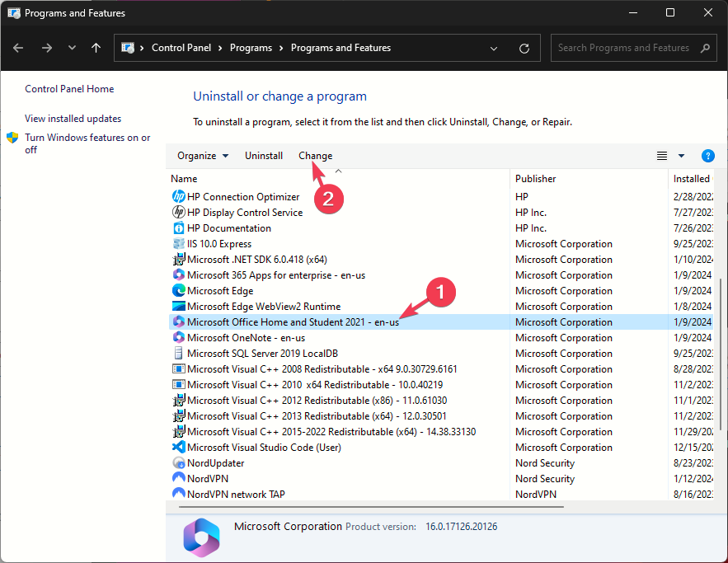
Task: Click the Change view options icon
Action: (x=662, y=156)
